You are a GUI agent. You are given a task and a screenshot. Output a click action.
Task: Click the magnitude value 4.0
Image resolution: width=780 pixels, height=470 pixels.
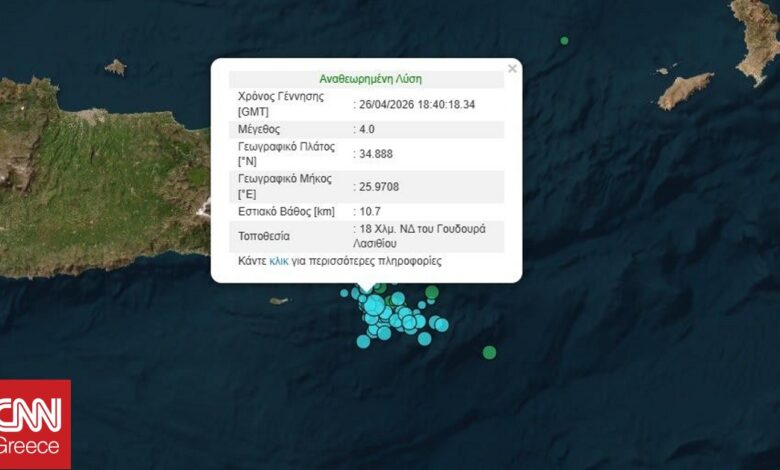coord(369,129)
